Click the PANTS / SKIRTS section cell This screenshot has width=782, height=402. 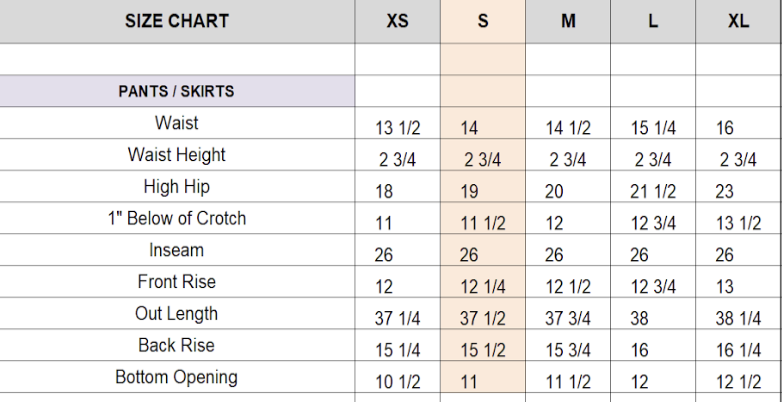pyautogui.click(x=177, y=91)
